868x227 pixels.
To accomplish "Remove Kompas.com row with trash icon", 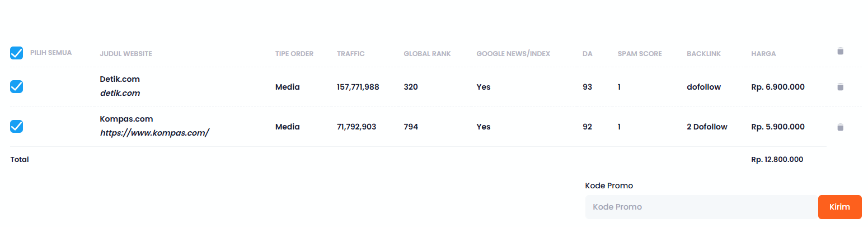I will coord(839,127).
